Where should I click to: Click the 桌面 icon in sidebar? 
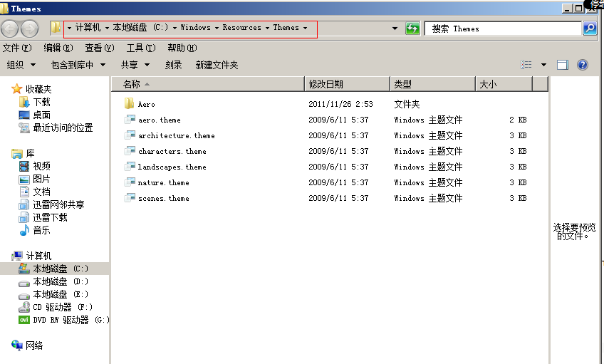pos(24,115)
